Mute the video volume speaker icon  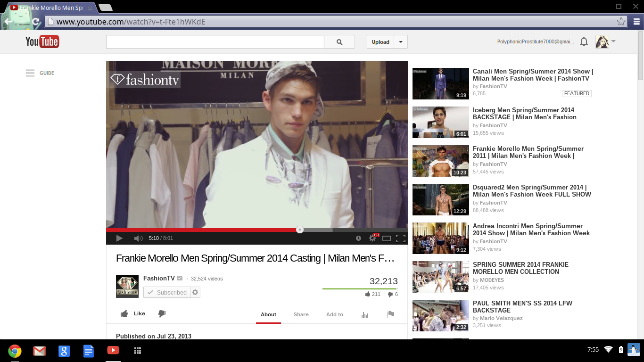138,239
